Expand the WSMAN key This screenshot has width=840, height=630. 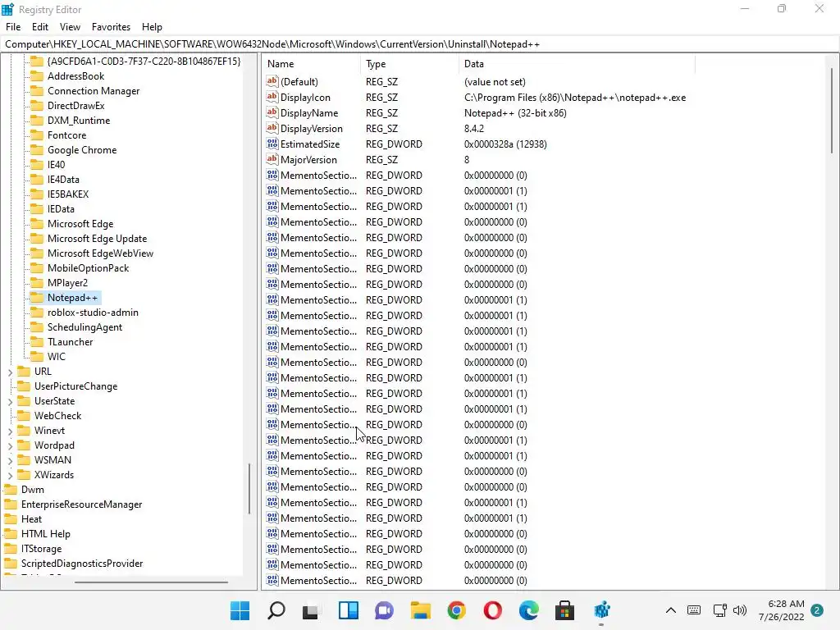pyautogui.click(x=10, y=460)
